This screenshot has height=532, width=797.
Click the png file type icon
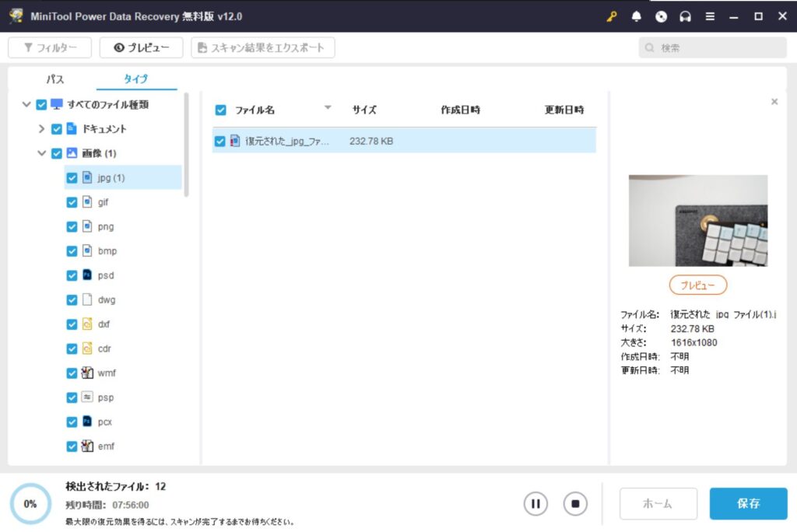pos(87,226)
